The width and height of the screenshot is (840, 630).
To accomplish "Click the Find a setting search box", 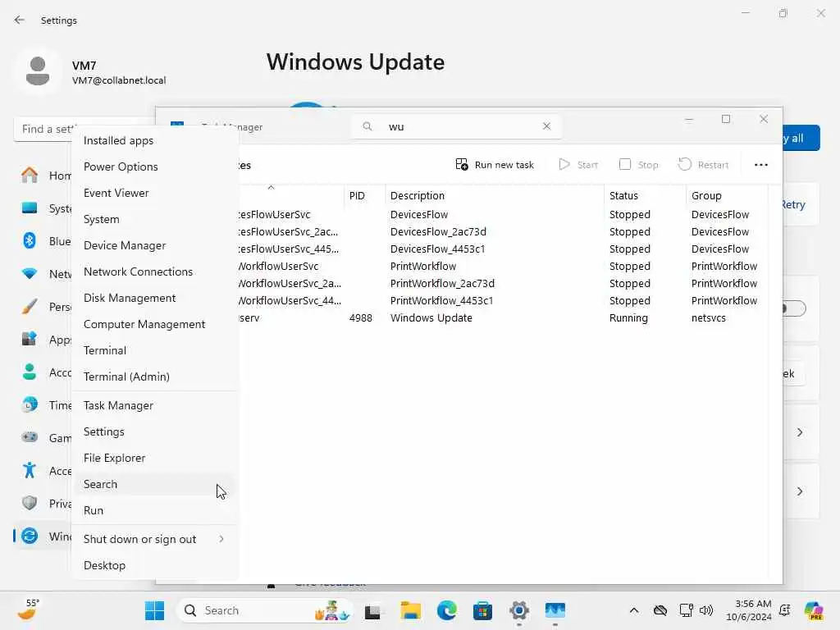I will (x=46, y=129).
